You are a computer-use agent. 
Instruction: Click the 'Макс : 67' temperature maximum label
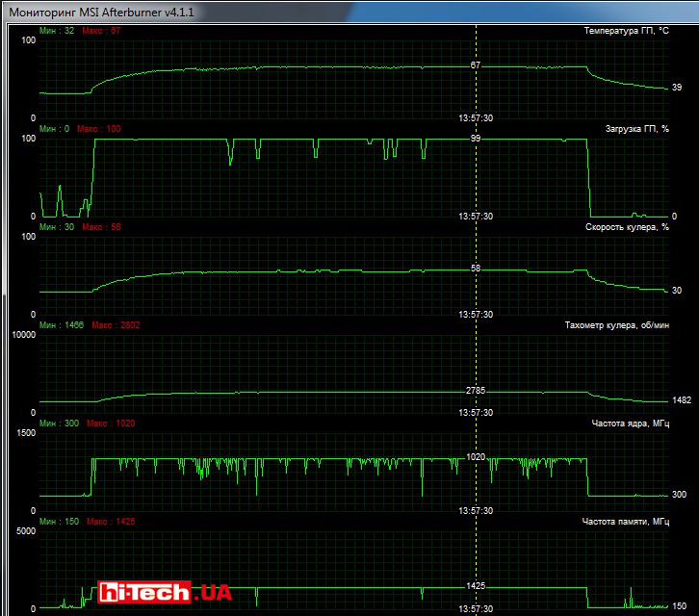coord(102,31)
